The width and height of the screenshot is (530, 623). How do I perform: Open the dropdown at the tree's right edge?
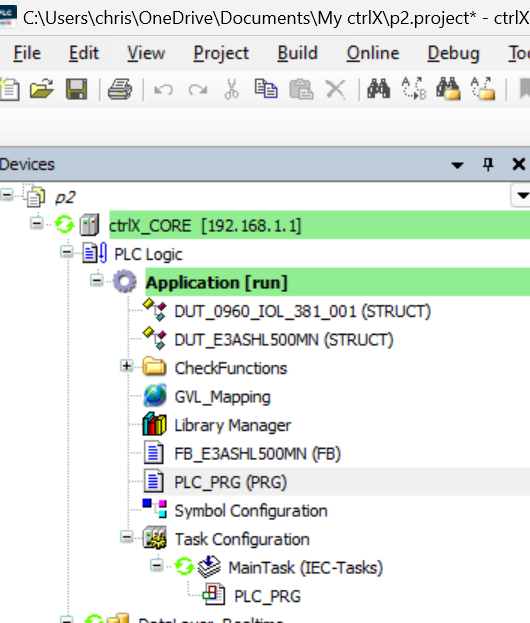pos(521,195)
